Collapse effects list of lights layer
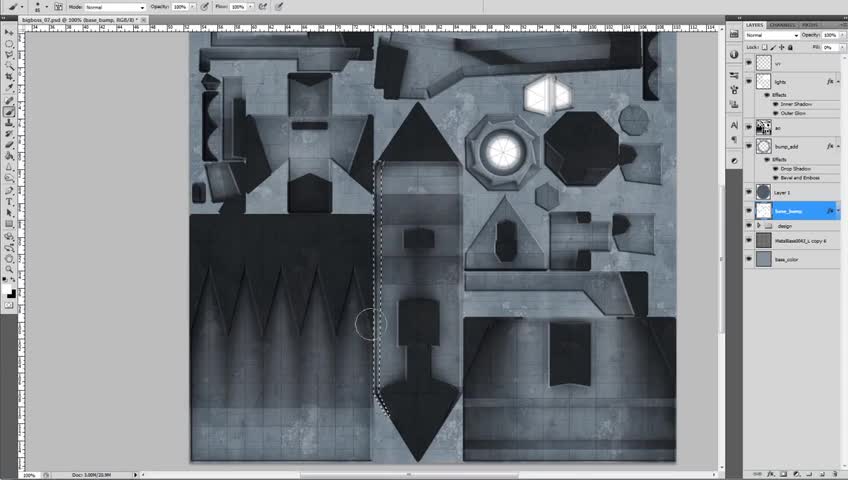 point(838,82)
